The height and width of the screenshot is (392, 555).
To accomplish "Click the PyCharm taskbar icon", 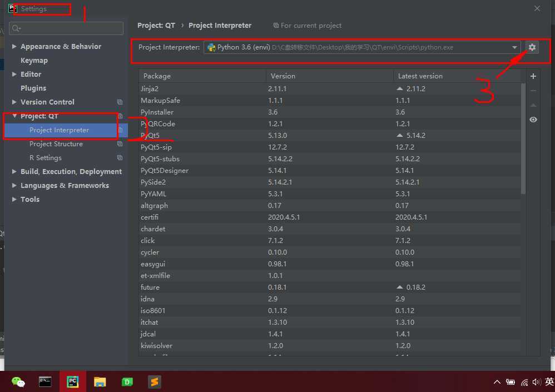I will point(72,382).
